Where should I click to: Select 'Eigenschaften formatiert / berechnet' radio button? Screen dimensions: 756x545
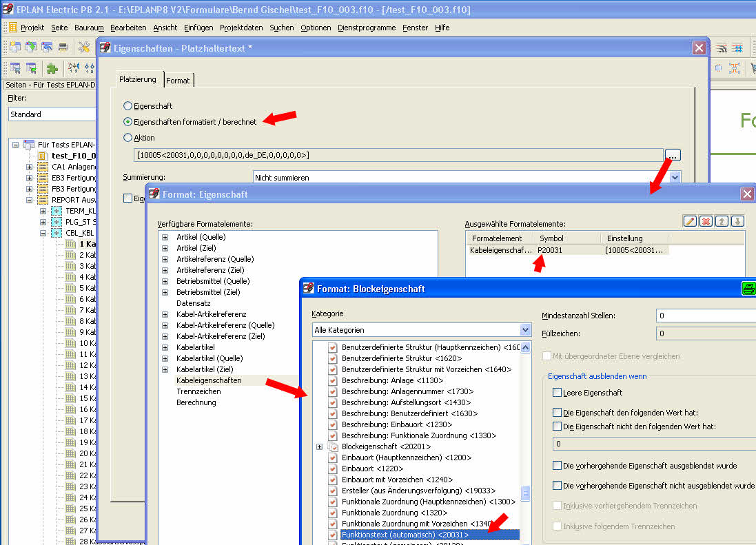pyautogui.click(x=127, y=122)
